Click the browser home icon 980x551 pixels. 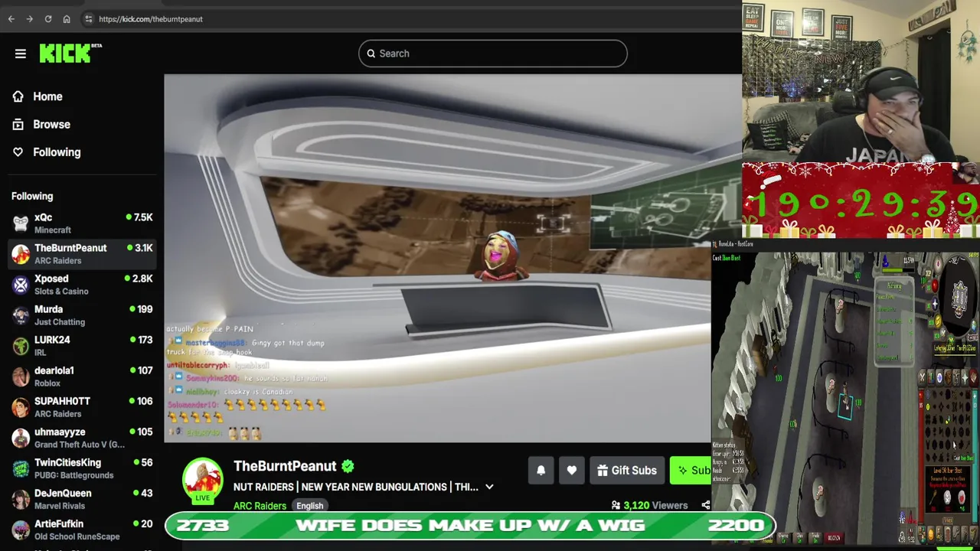pyautogui.click(x=67, y=19)
